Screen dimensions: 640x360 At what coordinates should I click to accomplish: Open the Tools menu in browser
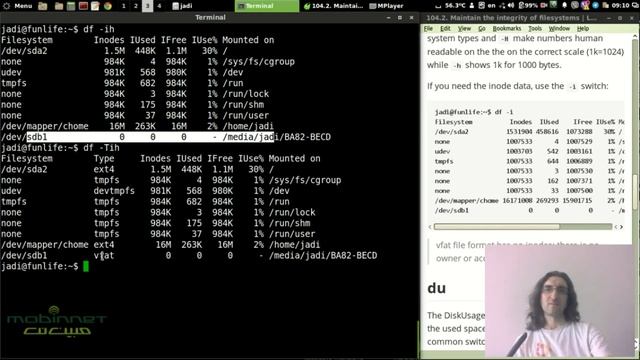pyautogui.click(x=535, y=29)
